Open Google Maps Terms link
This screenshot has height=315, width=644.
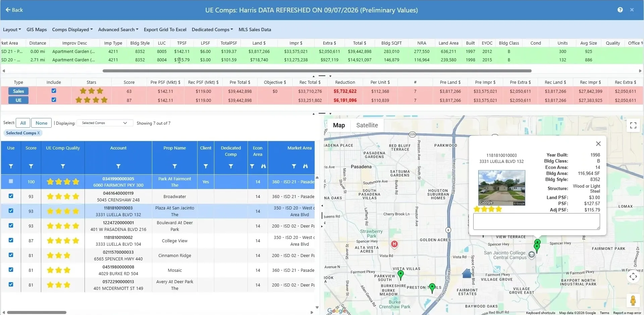pyautogui.click(x=604, y=313)
